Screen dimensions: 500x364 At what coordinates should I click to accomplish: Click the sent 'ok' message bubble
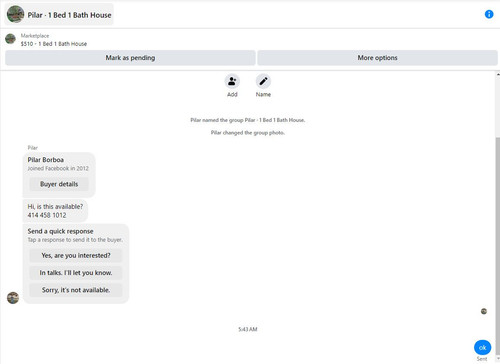482,347
